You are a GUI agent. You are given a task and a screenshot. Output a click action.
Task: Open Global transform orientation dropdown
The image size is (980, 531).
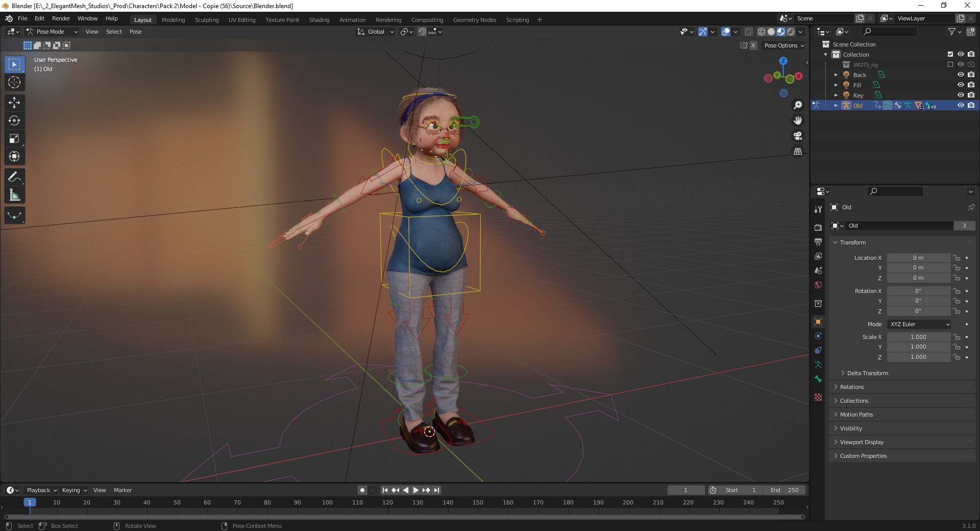coord(376,32)
